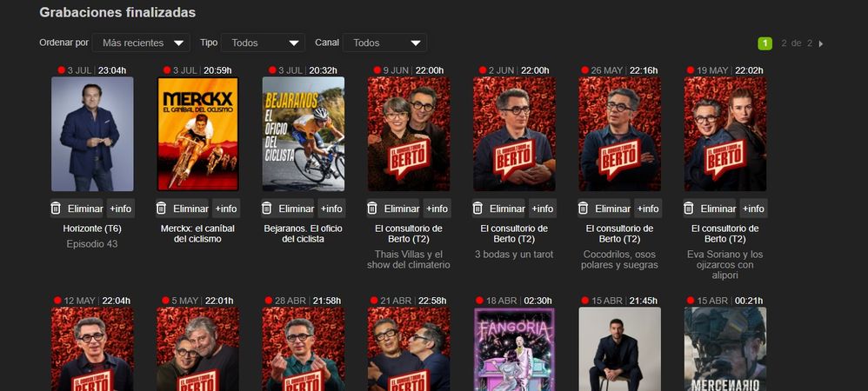Open 'Bejaranos. El oficio del ciclista' title link
Image resolution: width=868 pixels, height=391 pixels.
point(304,233)
